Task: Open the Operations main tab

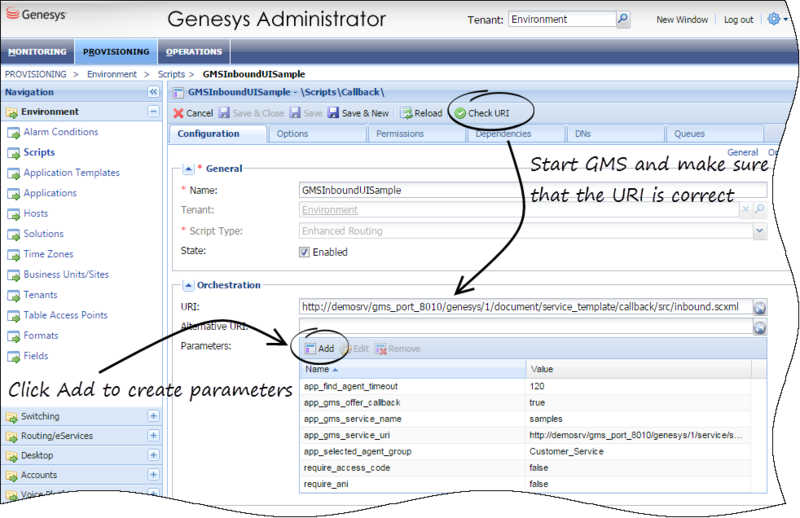Action: pyautogui.click(x=194, y=52)
